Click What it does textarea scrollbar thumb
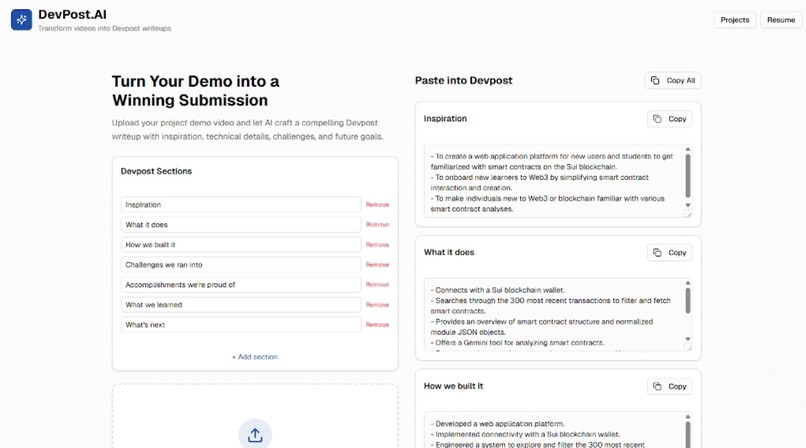Screen dimensions: 806x448 coord(688,301)
